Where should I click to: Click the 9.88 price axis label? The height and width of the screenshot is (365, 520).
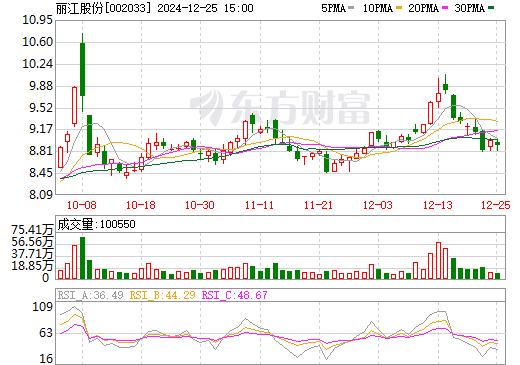[x=41, y=86]
